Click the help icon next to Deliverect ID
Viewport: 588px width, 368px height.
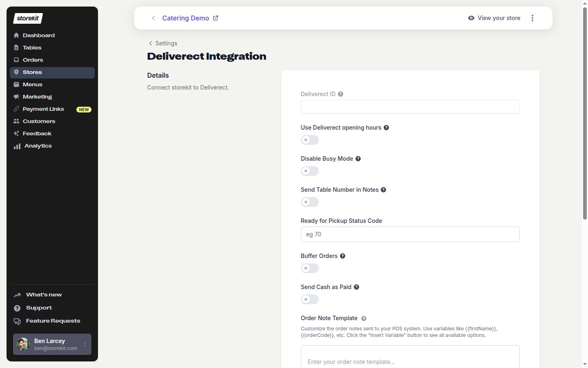[341, 94]
